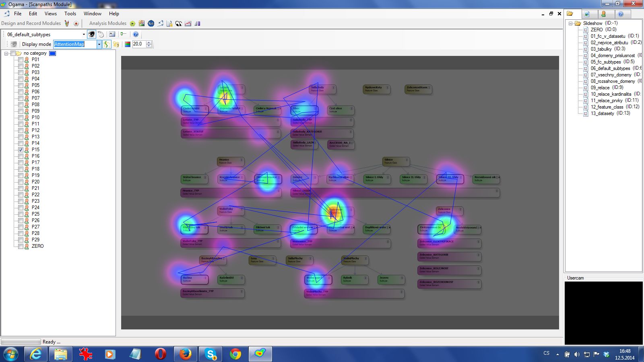Open Opera browser from the taskbar
The width and height of the screenshot is (644, 362).
pyautogui.click(x=160, y=354)
